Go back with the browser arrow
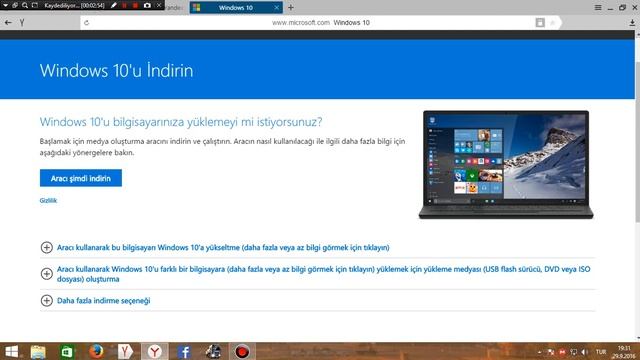 coord(8,23)
